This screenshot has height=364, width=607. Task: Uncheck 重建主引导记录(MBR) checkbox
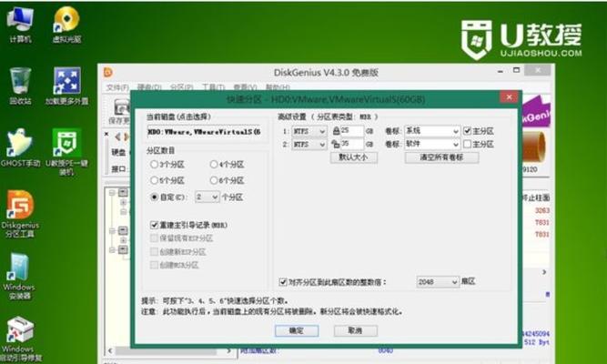[154, 225]
